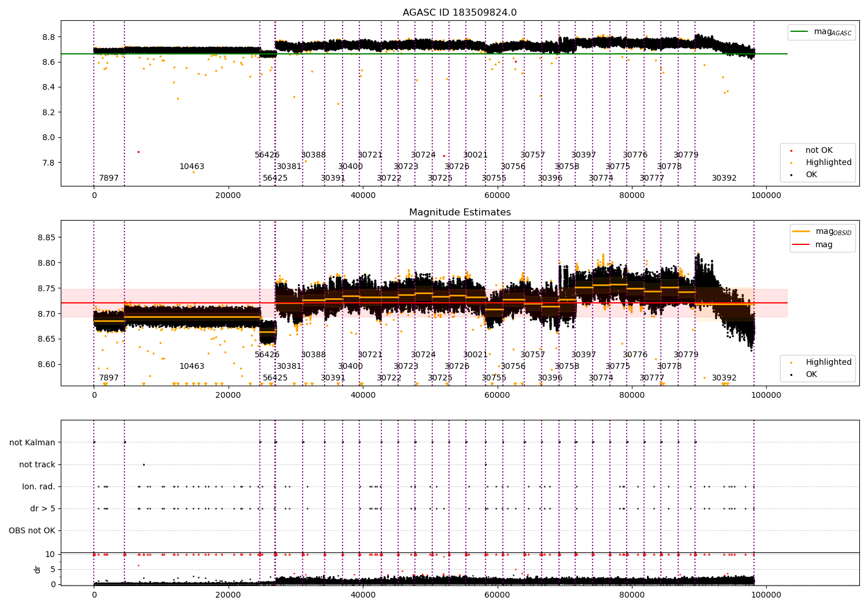The width and height of the screenshot is (868, 608).
Task: Click OBSID label 10463 in the top plot
Action: 192,167
